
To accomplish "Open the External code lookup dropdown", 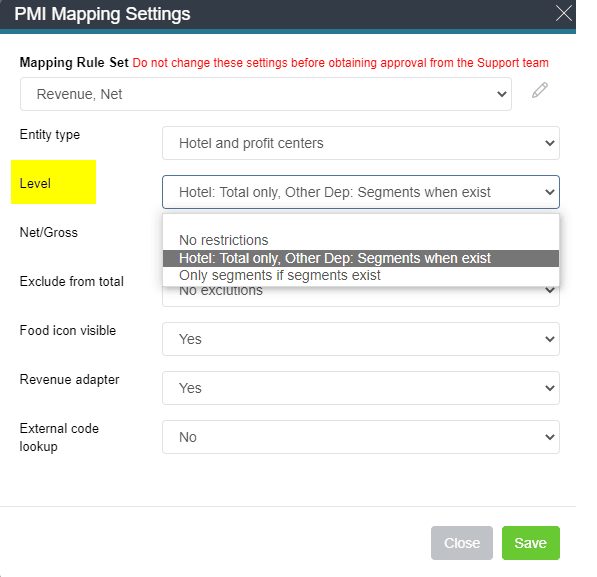I will pos(361,437).
